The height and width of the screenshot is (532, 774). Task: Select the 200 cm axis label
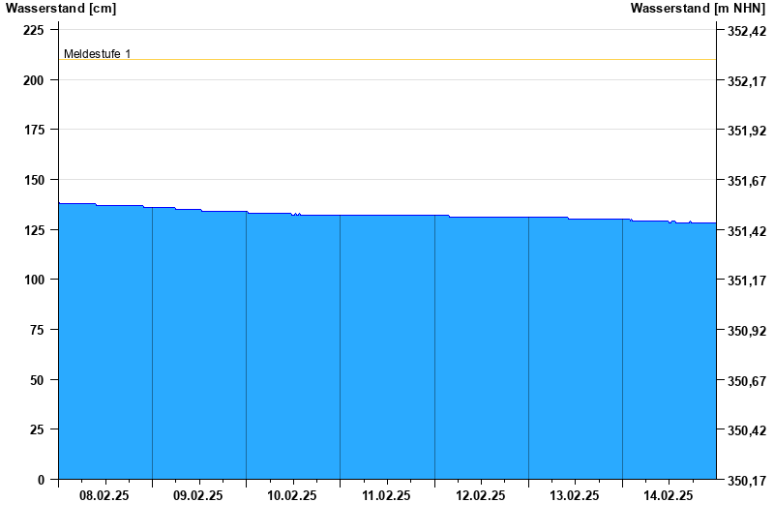click(x=34, y=80)
